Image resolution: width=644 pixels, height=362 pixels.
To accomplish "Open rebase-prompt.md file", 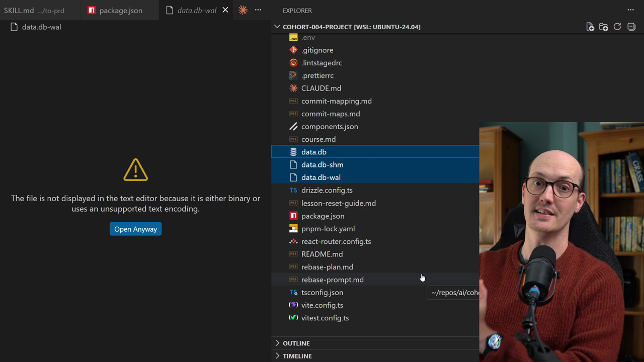I will [333, 280].
